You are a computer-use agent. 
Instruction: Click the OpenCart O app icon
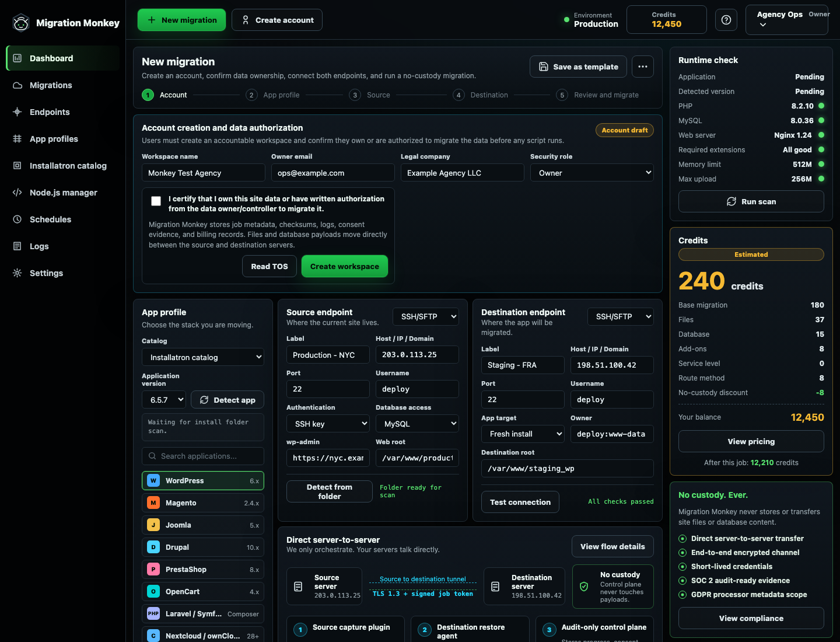tap(153, 591)
